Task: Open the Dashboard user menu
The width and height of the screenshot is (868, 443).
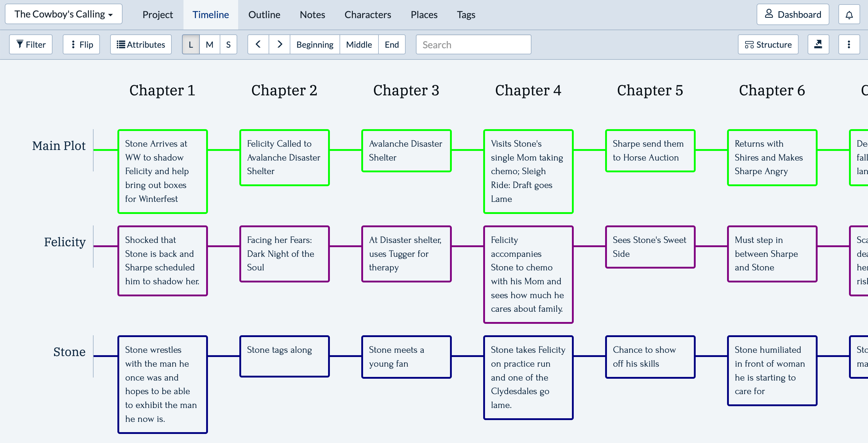Action: [x=793, y=14]
